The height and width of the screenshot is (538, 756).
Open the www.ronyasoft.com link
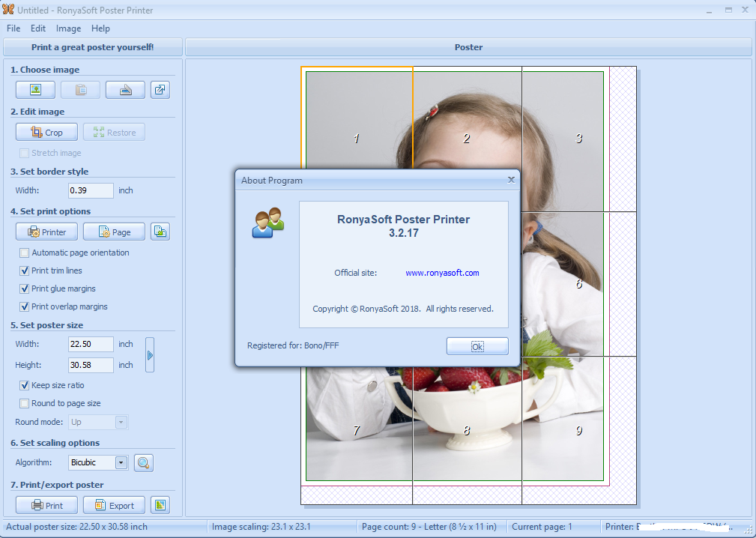coord(442,273)
